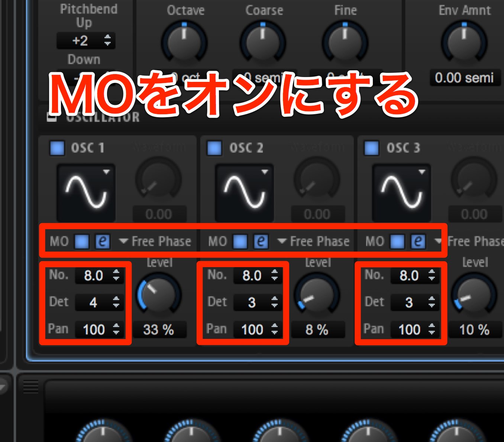Open OSC 3 Free Phase dropdown
The height and width of the screenshot is (442, 504).
tap(469, 241)
